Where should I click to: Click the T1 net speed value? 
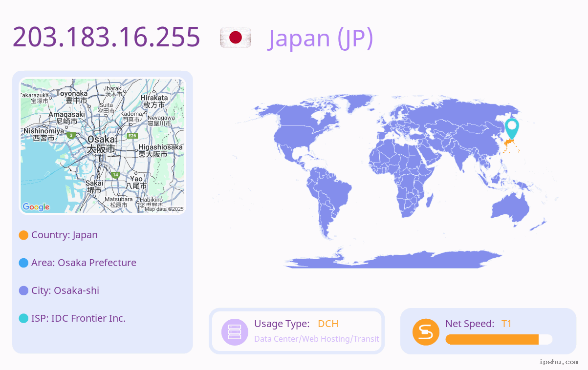(506, 324)
